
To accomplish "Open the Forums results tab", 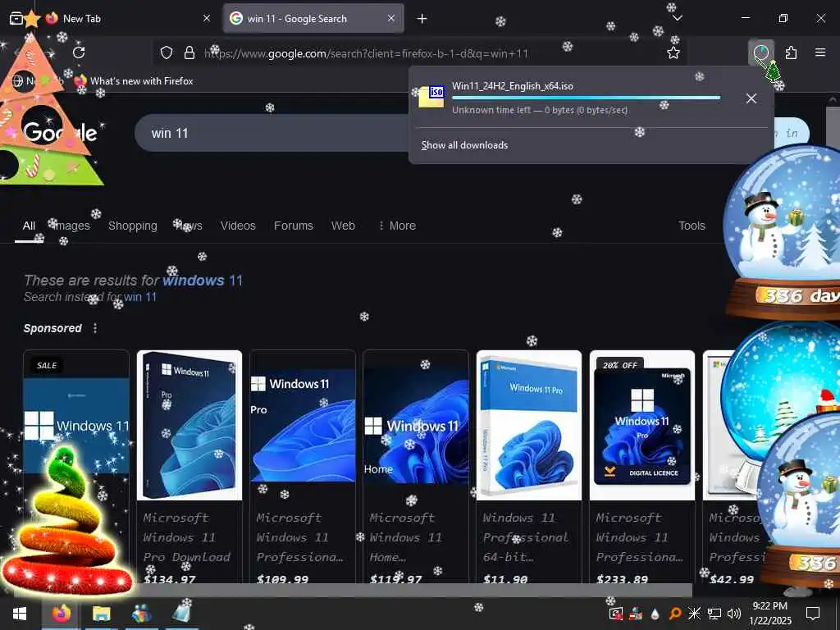I will [x=294, y=226].
